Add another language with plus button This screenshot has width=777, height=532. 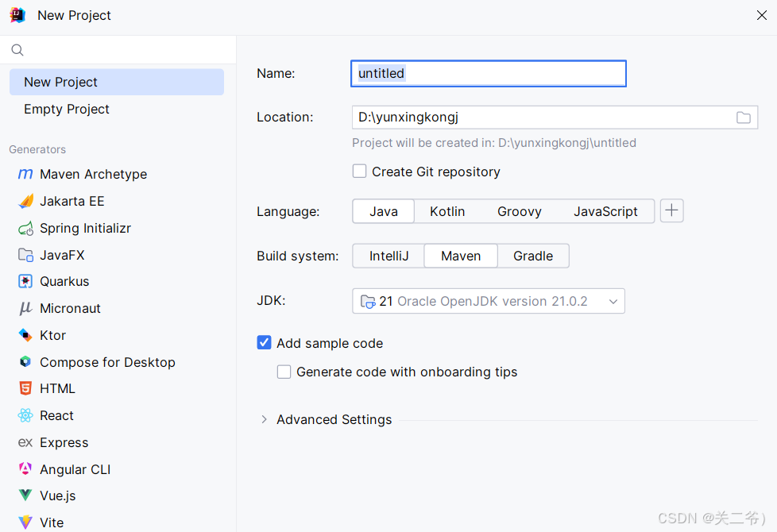(672, 210)
